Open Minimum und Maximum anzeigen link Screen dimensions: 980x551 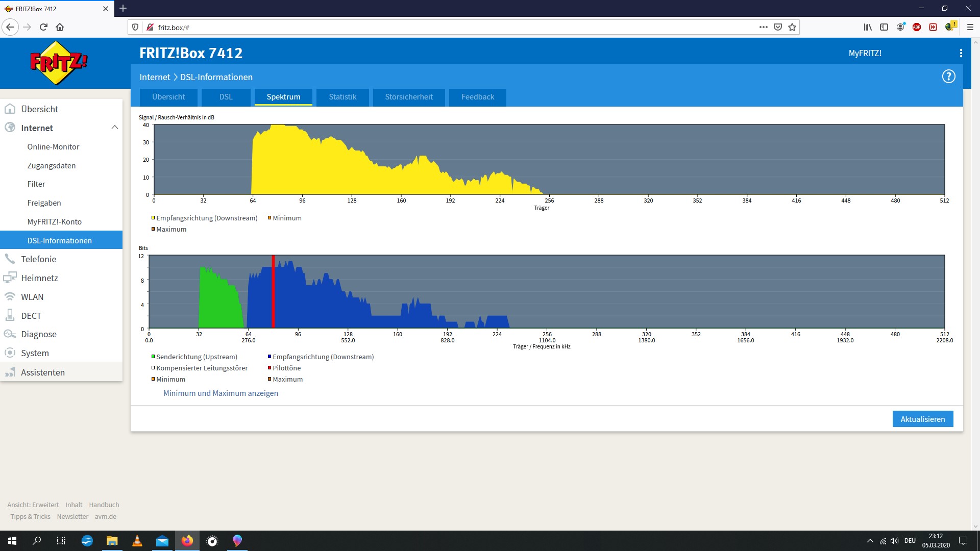coord(220,393)
